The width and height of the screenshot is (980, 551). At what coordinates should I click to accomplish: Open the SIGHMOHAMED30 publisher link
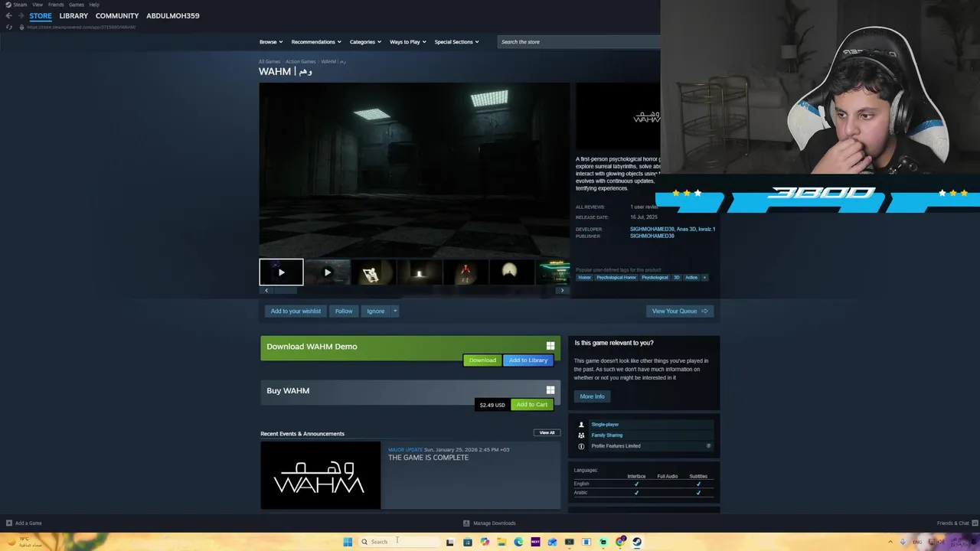[652, 236]
